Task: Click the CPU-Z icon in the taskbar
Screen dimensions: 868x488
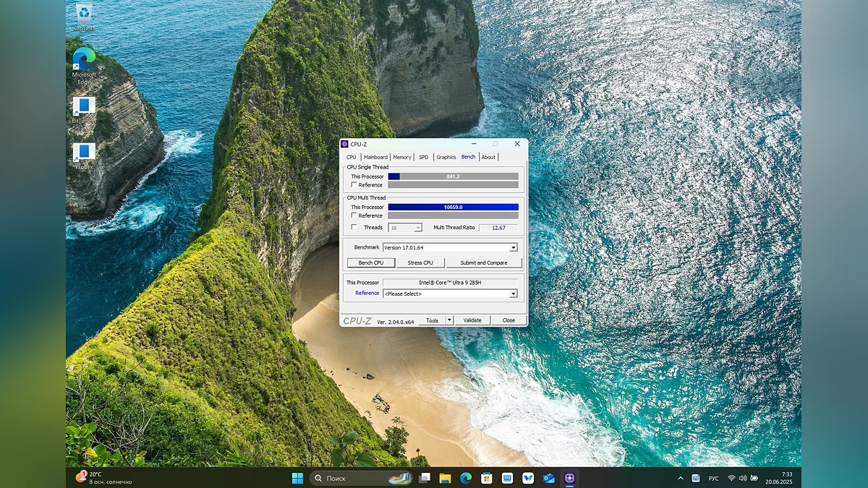Action: point(570,478)
